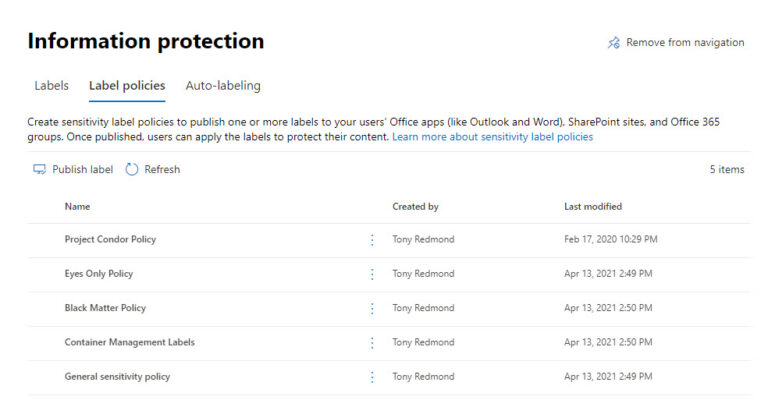Sort by the Name column header
768x414 pixels.
click(x=77, y=207)
